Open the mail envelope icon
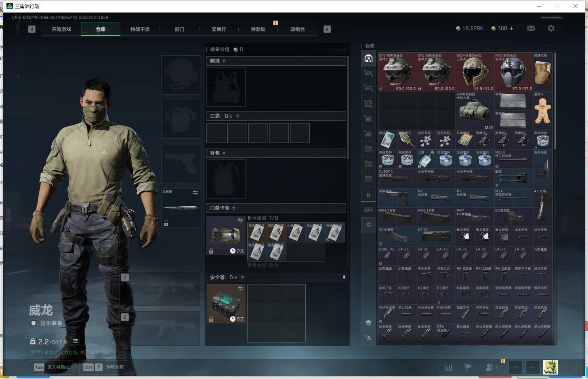The width and height of the screenshot is (588, 379). 531,28
